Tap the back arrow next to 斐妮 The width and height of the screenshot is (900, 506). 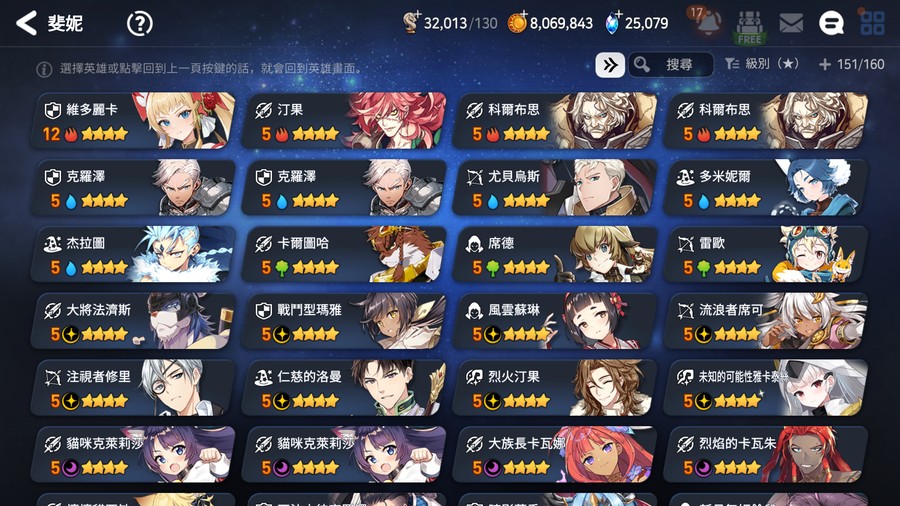[x=26, y=24]
